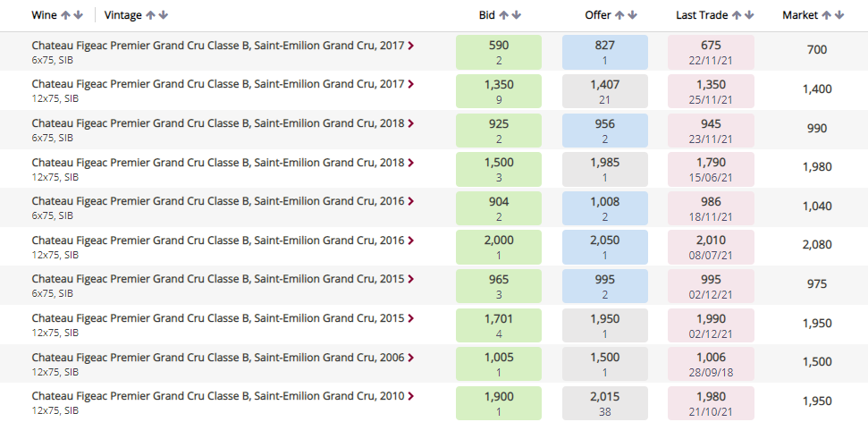
Task: Select the blue 827 offer cell
Action: (x=605, y=52)
